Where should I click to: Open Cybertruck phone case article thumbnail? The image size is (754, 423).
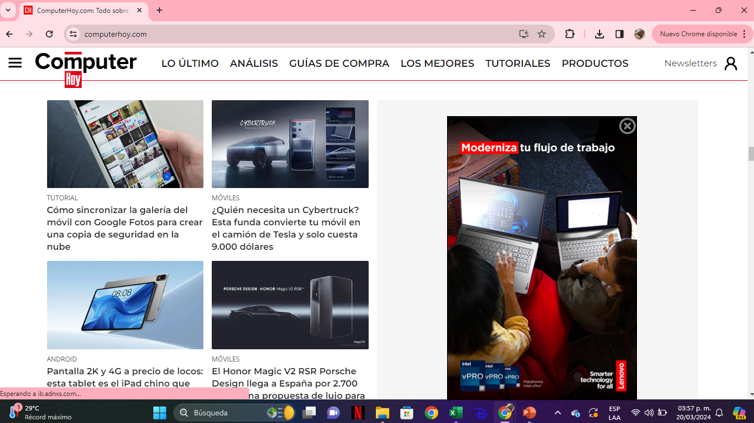tap(290, 144)
